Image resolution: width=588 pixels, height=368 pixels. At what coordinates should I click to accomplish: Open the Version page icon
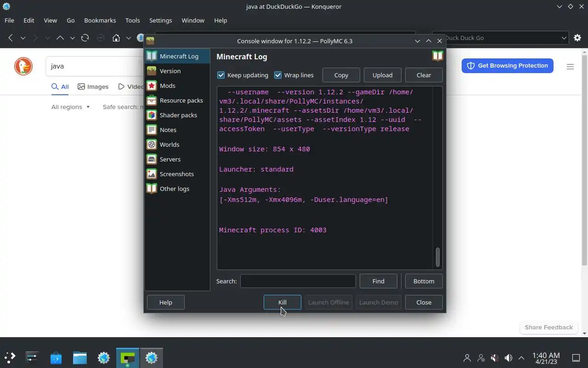(x=152, y=71)
